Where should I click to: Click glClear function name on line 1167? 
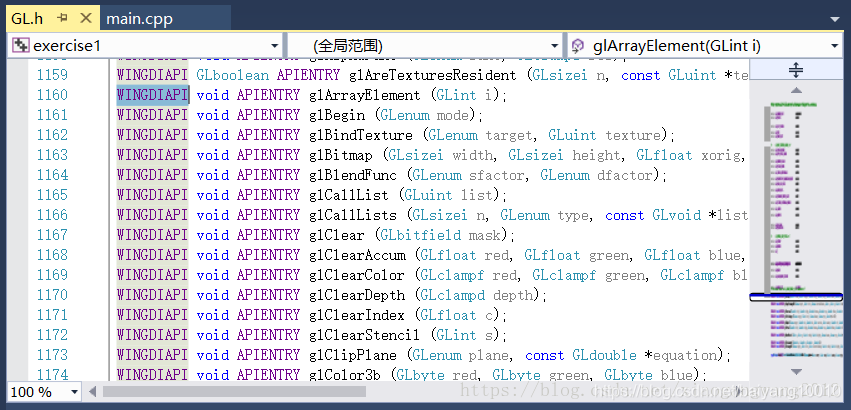point(336,235)
